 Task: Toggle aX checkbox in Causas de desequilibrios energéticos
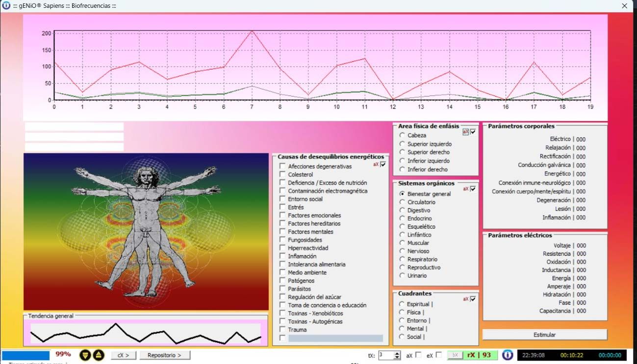(x=383, y=165)
